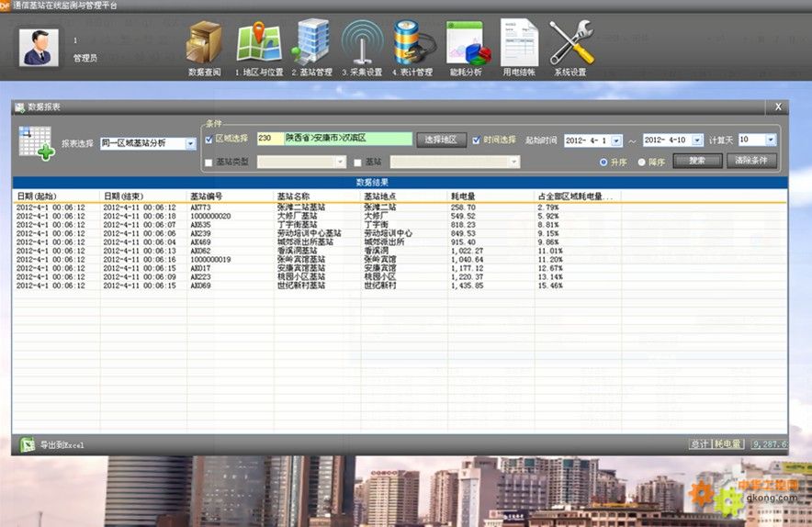
Task: Select the 降序 descending radio button
Action: pos(642,162)
